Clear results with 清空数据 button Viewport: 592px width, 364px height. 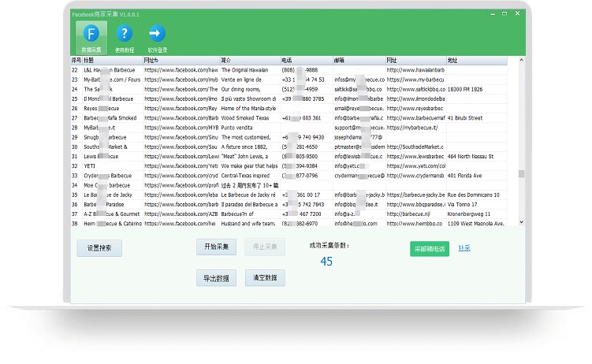click(x=265, y=278)
